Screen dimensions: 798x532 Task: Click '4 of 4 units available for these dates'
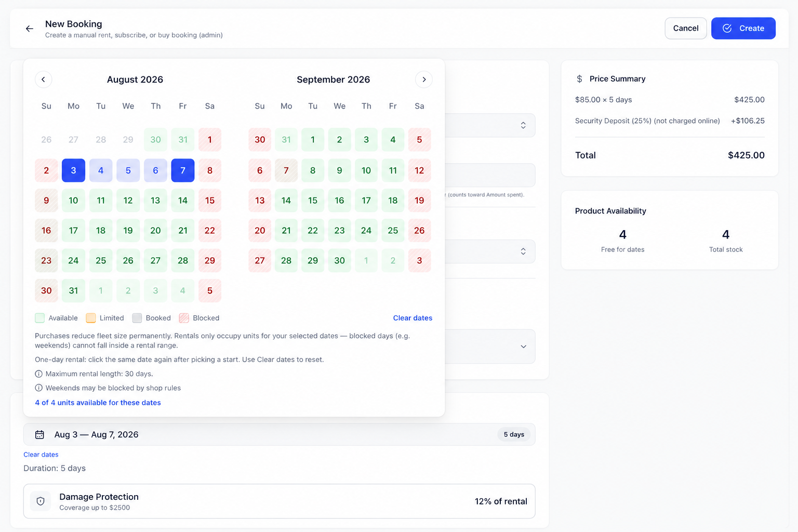[98, 403]
